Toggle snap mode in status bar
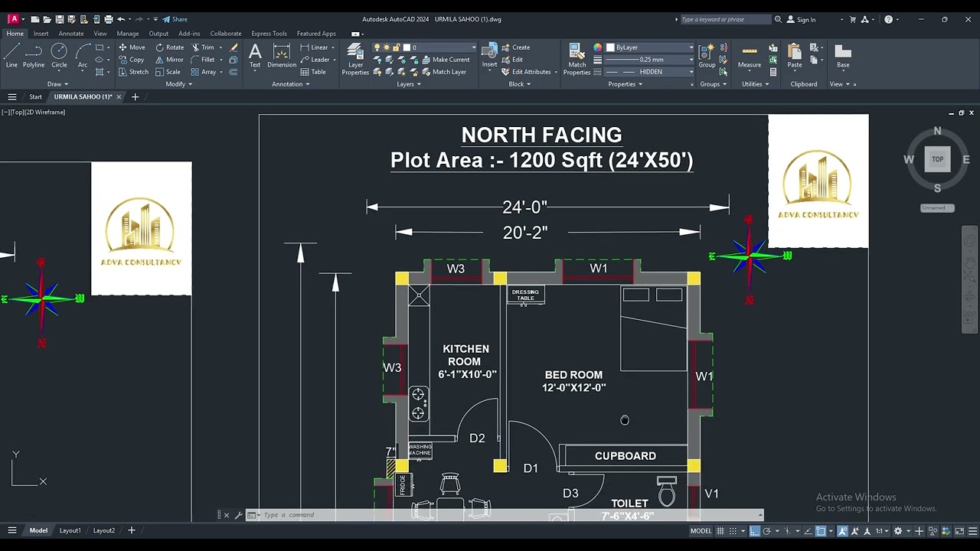 (x=733, y=531)
